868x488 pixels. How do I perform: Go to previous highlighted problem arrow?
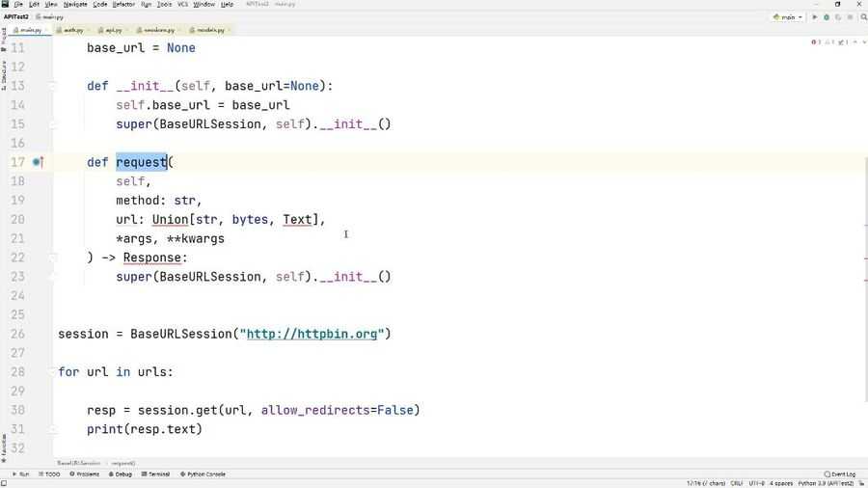pos(855,42)
